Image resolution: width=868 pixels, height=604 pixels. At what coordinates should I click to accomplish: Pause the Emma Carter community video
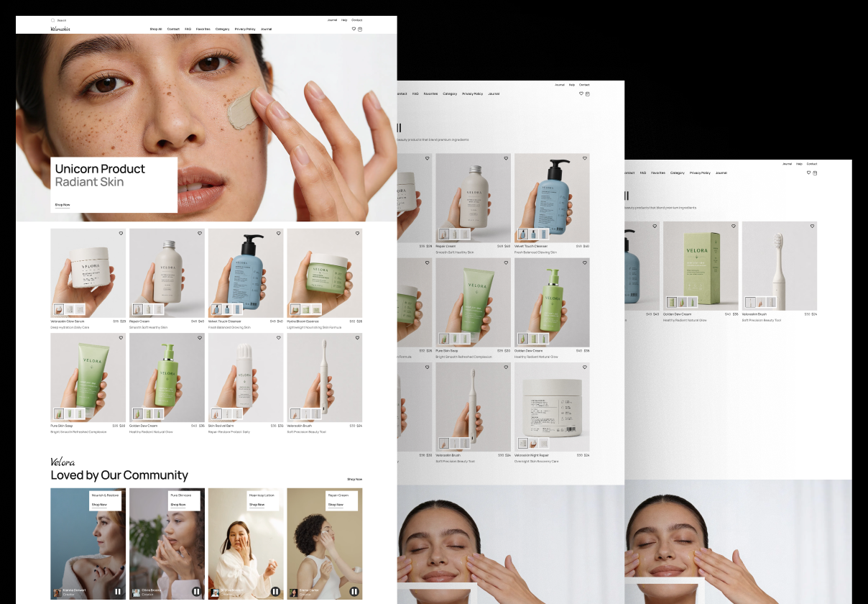354,592
